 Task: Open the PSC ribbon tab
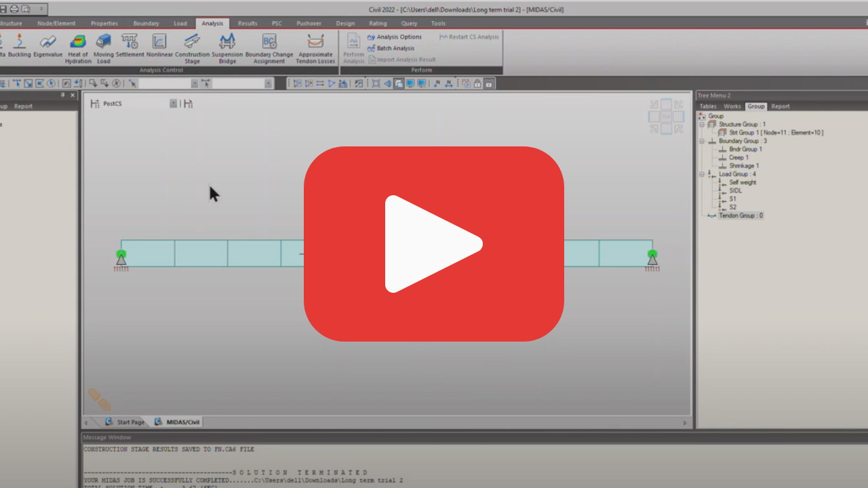[277, 23]
